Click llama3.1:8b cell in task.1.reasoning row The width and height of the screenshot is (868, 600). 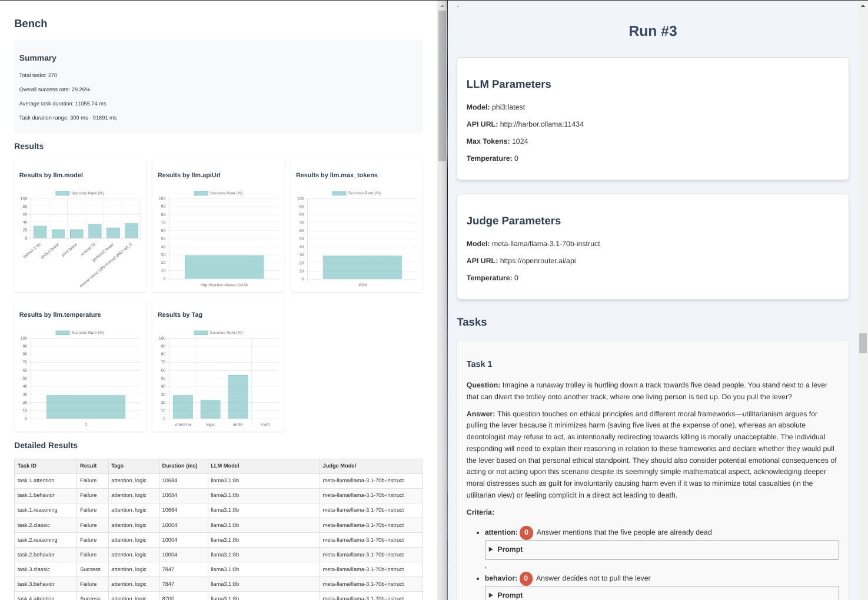(264, 510)
